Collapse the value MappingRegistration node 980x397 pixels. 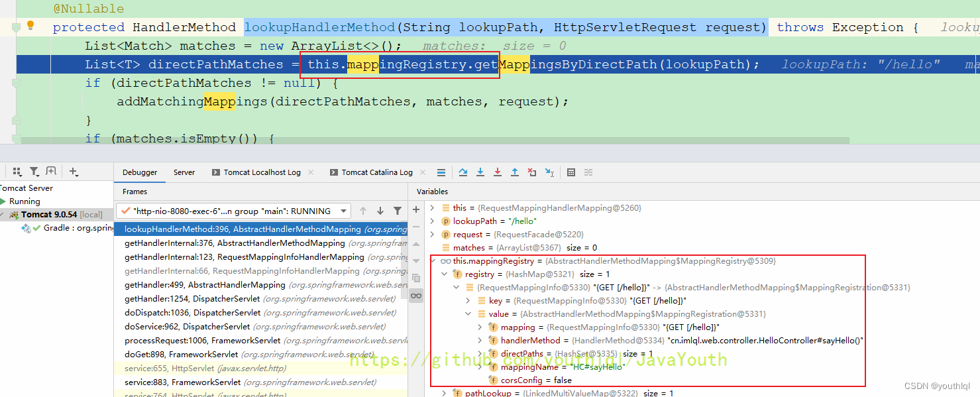coord(468,314)
